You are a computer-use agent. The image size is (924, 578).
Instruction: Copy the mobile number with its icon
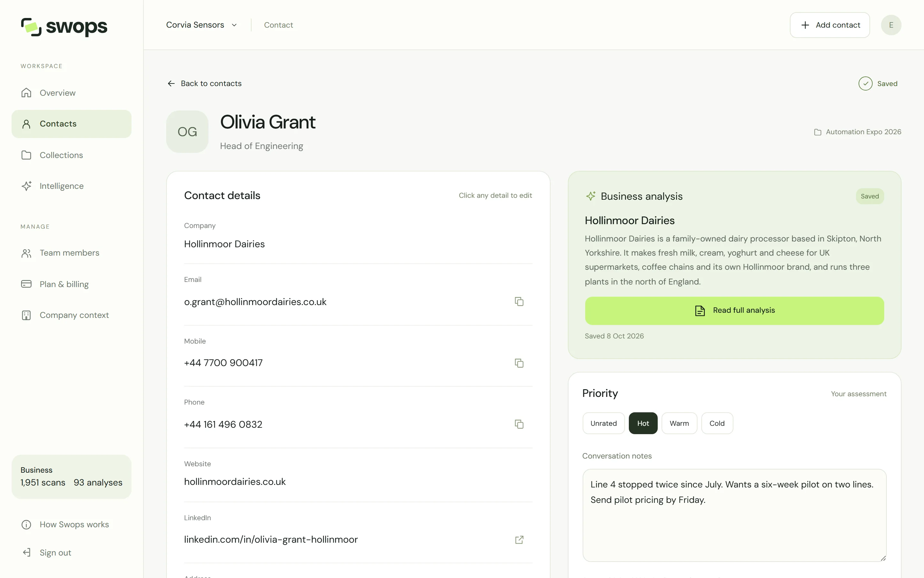[519, 363]
